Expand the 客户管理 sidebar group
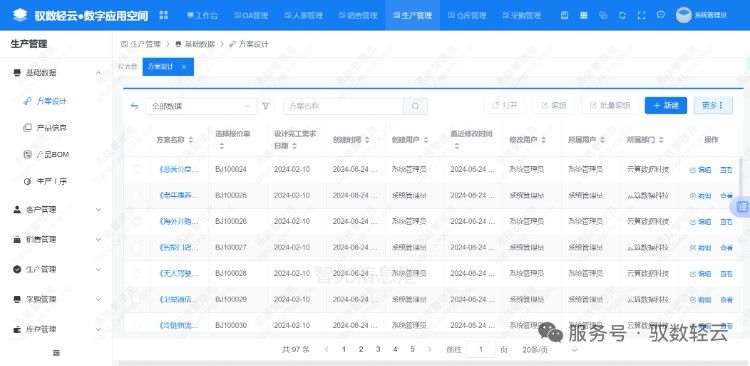Screen dimensions: 750x366 [x=98, y=210]
